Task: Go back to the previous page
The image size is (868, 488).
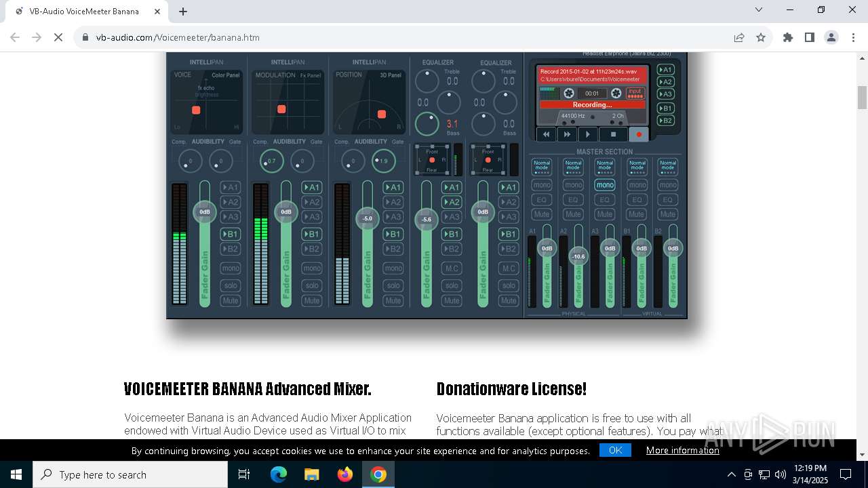Action: [x=15, y=37]
